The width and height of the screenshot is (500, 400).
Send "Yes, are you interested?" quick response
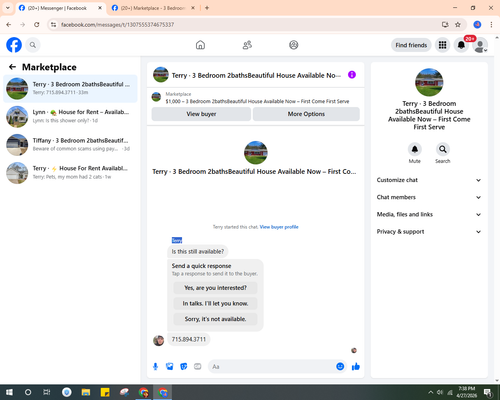pos(215,288)
